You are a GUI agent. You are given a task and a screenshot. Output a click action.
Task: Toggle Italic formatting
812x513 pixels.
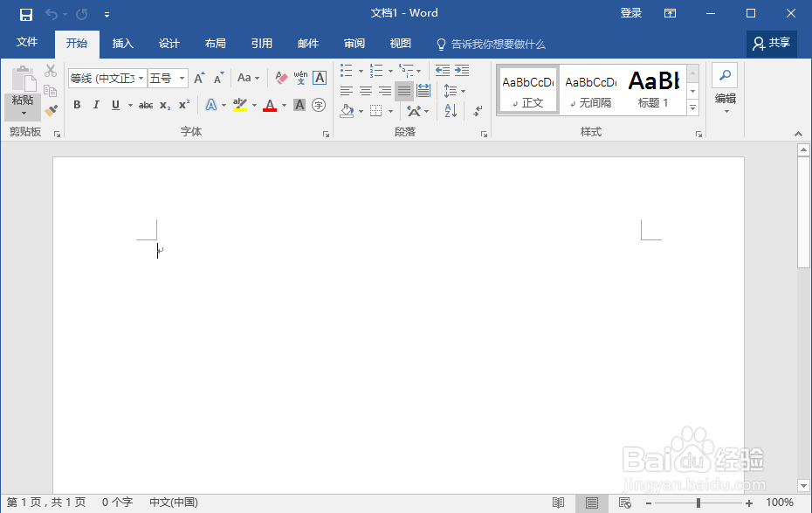click(96, 105)
